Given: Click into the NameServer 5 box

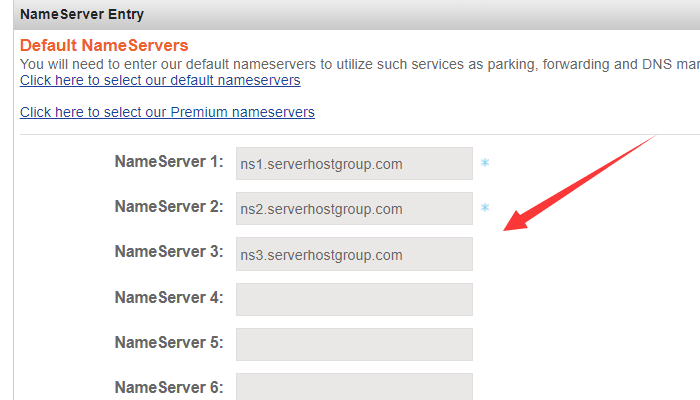Looking at the screenshot, I should pos(354,344).
